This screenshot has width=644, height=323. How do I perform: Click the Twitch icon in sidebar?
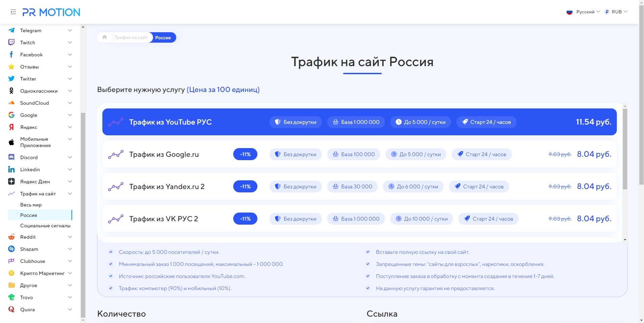11,42
